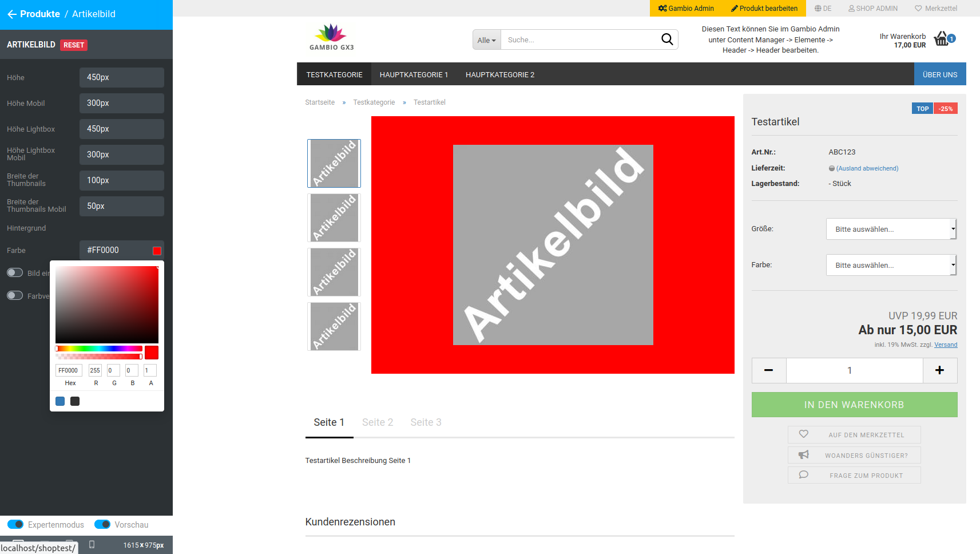
Task: Select the mobile phone preview icon
Action: click(92, 545)
